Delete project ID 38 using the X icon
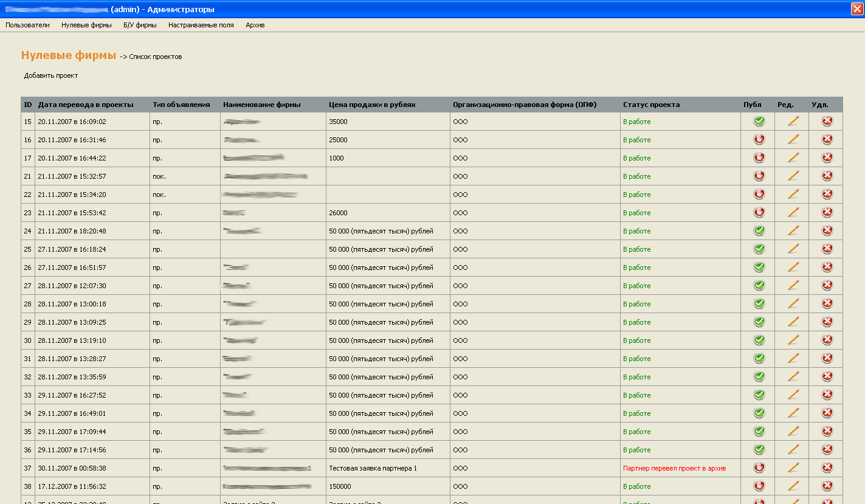 [x=827, y=486]
